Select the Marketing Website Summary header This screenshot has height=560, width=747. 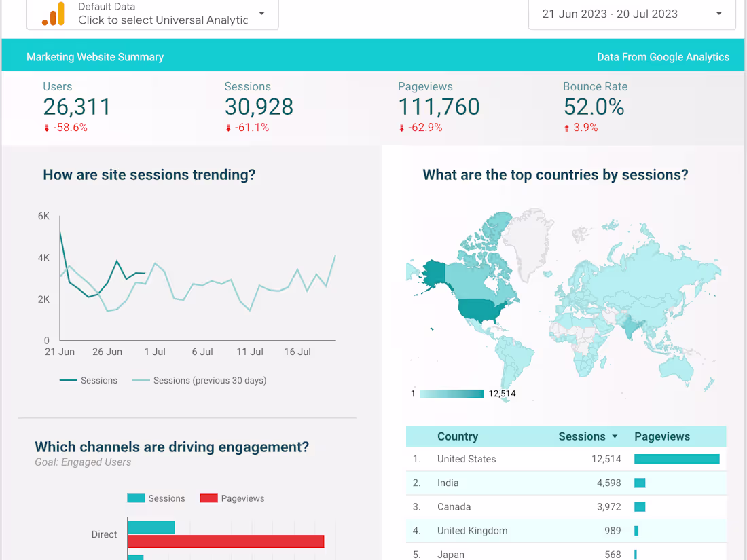tap(95, 57)
